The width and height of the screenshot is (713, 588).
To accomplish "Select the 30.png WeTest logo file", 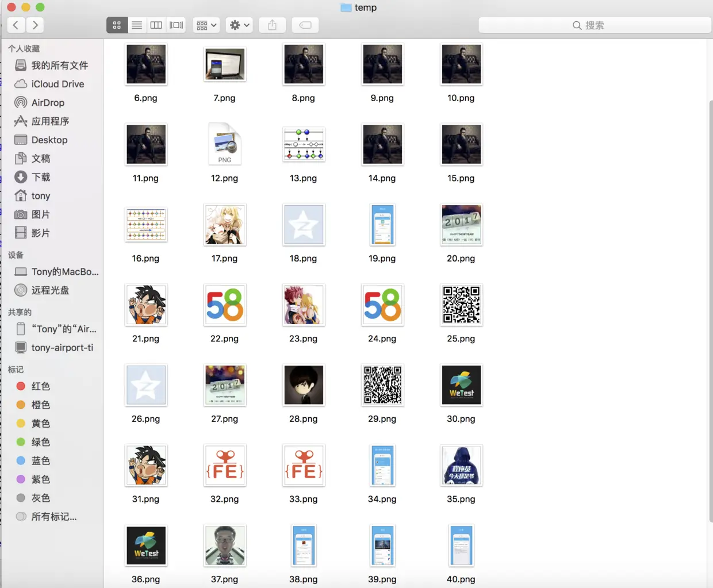I will (461, 385).
